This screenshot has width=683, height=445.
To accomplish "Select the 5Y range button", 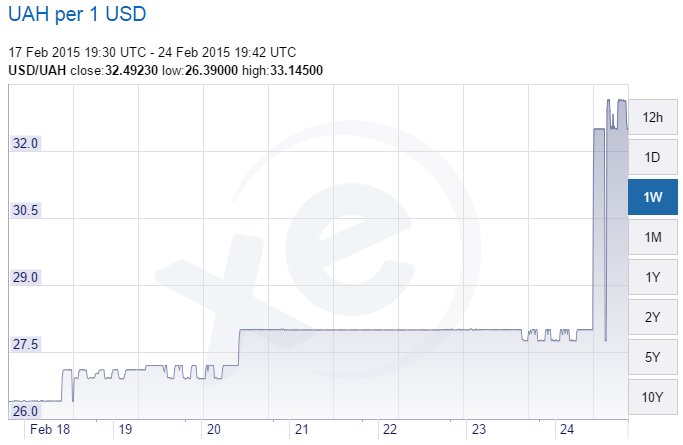I will (653, 357).
